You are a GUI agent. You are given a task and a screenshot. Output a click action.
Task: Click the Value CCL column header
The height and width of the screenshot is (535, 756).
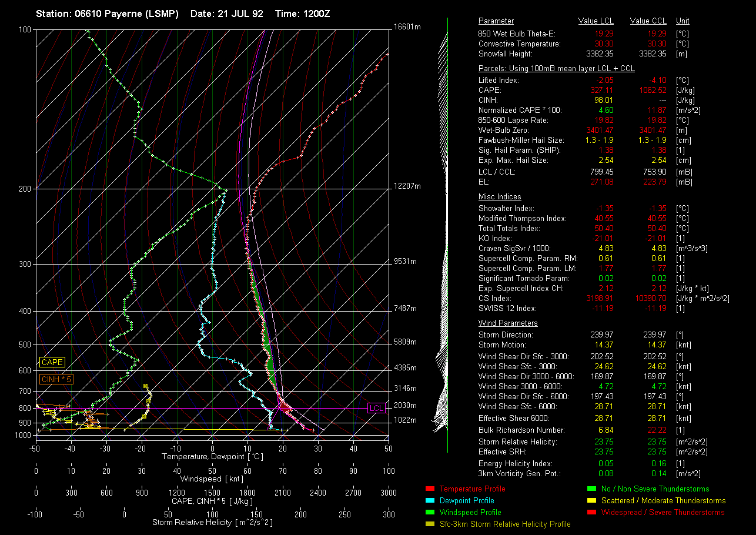point(648,21)
